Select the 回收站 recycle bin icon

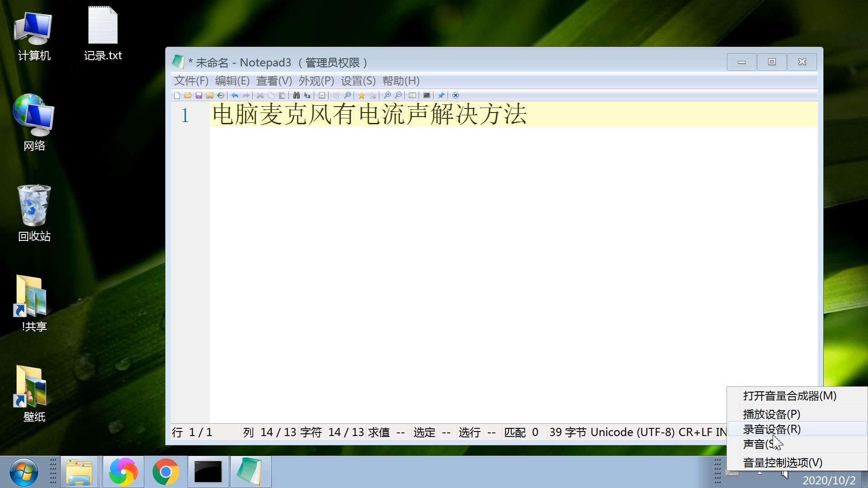click(x=34, y=212)
